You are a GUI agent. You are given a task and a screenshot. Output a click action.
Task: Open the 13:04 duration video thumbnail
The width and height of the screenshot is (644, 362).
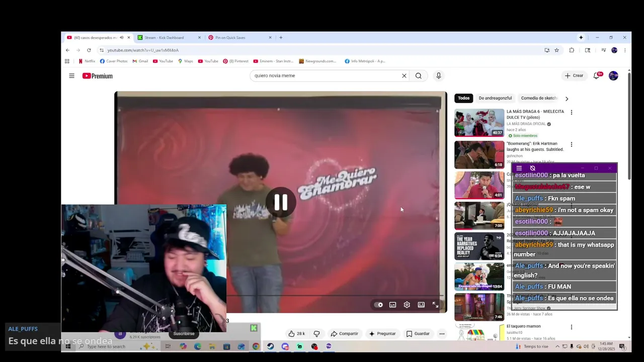click(479, 277)
